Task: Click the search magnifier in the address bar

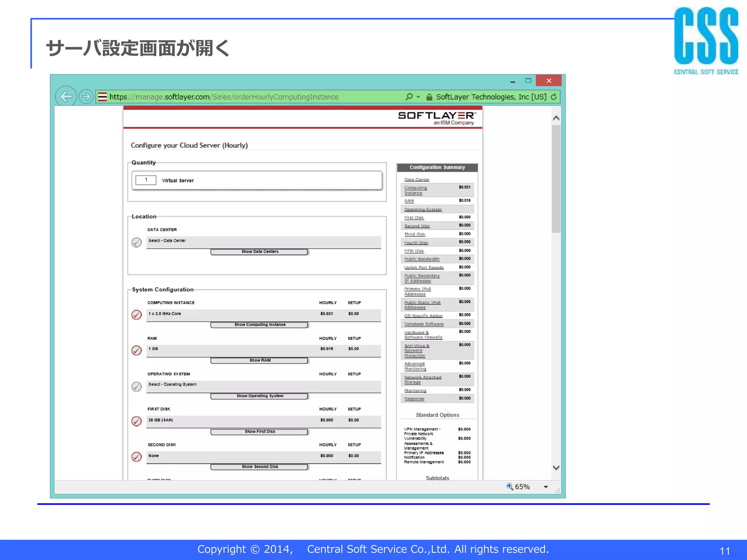Action: pos(409,97)
